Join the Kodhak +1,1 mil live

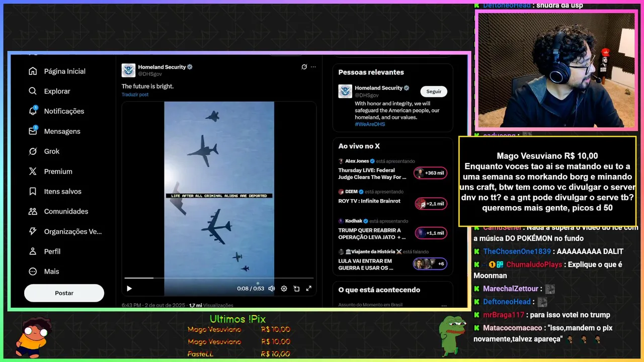[431, 233]
